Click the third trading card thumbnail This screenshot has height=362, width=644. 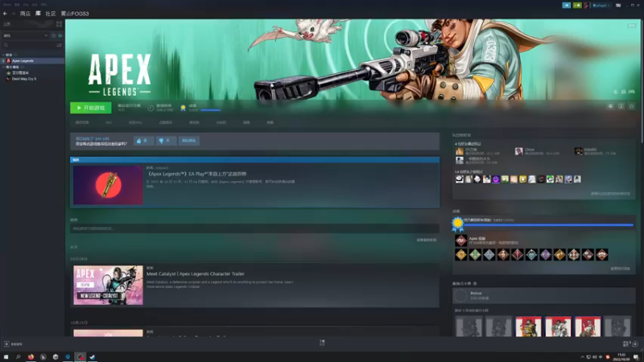tap(528, 327)
